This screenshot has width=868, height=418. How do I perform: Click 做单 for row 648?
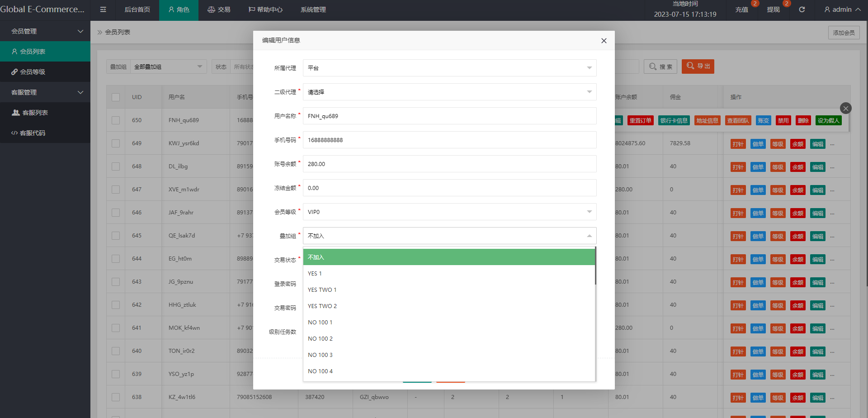[758, 167]
